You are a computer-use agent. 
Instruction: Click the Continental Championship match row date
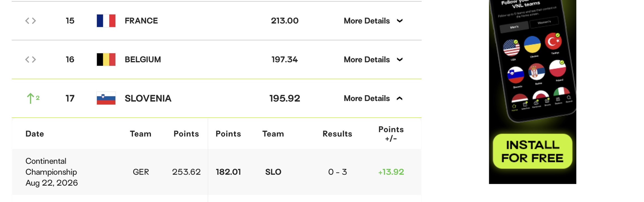[x=52, y=172]
